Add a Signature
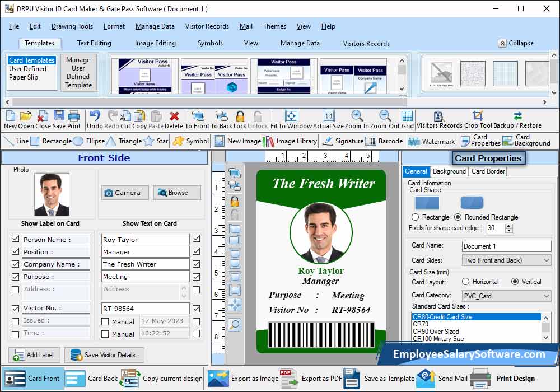Screen dimensions: 560x392 click(x=343, y=141)
